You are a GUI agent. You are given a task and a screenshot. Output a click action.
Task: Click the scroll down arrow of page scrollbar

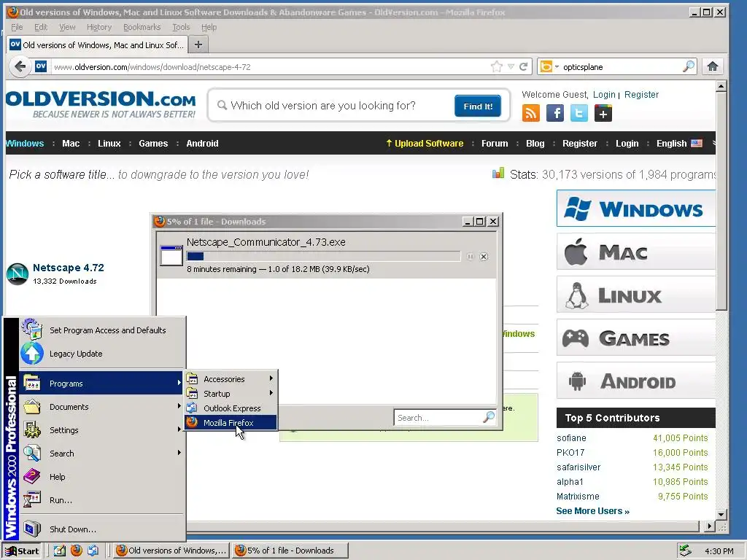pos(721,514)
